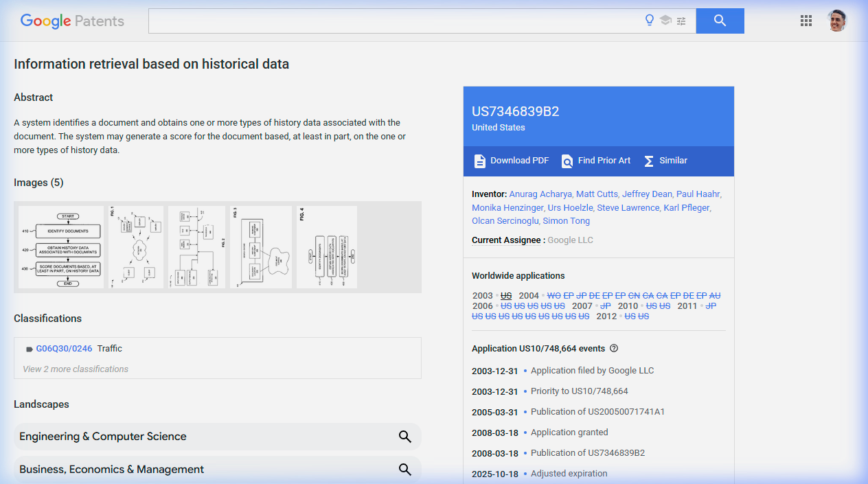Open classification G06Q30/0246 link
This screenshot has width=868, height=484.
[x=64, y=348]
